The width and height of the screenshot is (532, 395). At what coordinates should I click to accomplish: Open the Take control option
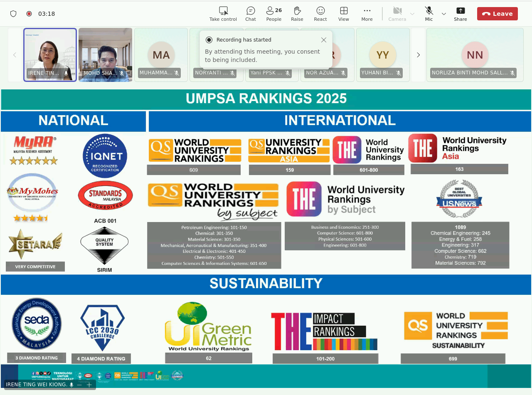point(223,14)
